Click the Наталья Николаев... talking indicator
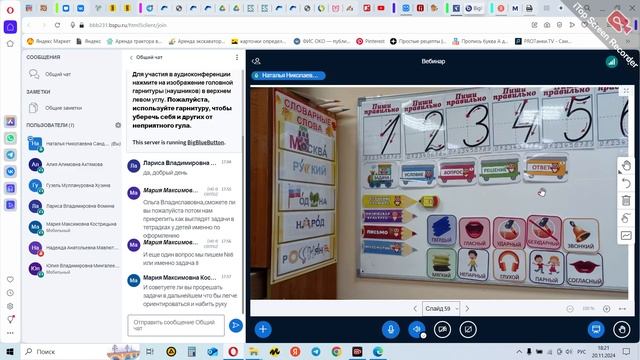The width and height of the screenshot is (640, 360). click(288, 76)
